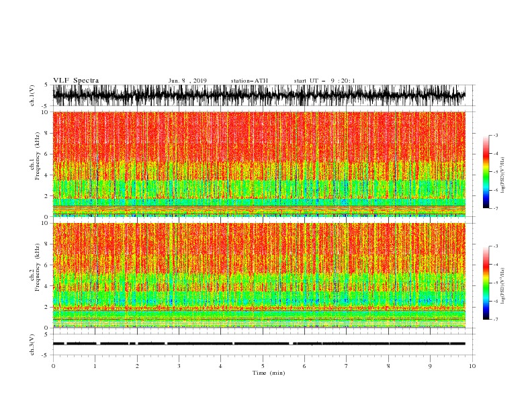Click the "-5" tick on ch.3(V) axis
This screenshot has width=532, height=411.
pos(46,355)
